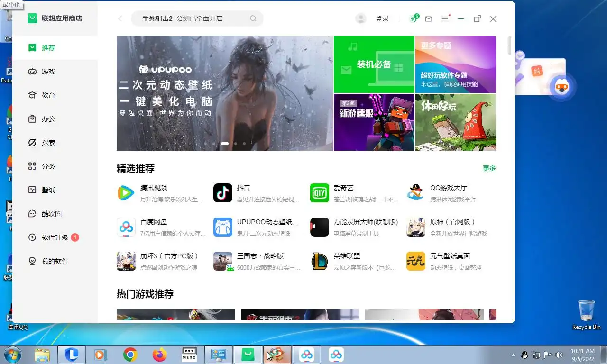Click the search box showing 生死狙击2
The width and height of the screenshot is (607, 364).
click(197, 18)
